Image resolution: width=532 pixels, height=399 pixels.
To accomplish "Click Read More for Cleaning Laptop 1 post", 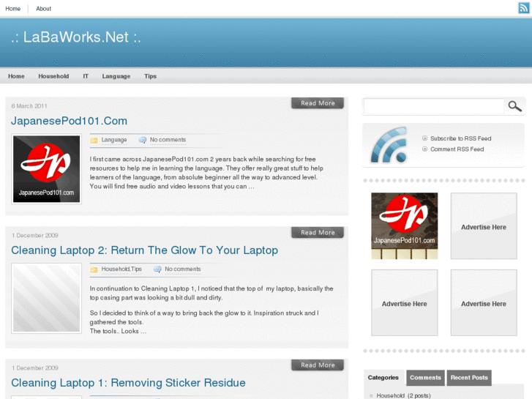I will [x=318, y=365].
